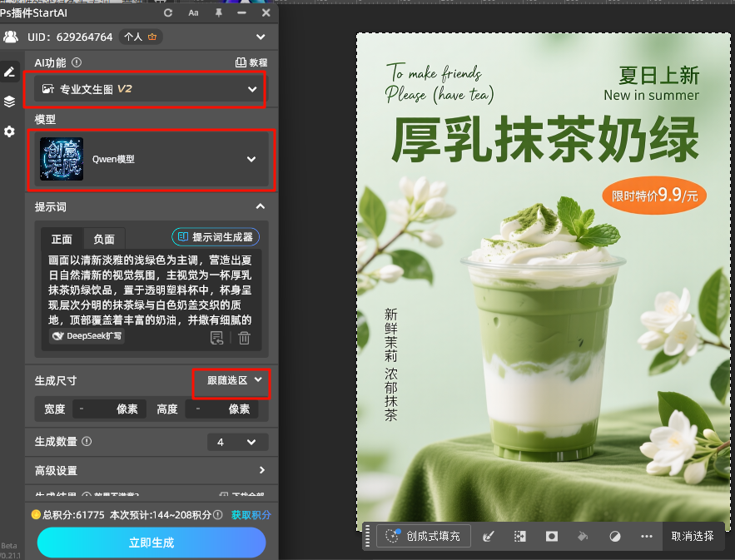735x560 pixels.
Task: Click the 取消选择 deselect button
Action: pyautogui.click(x=693, y=536)
